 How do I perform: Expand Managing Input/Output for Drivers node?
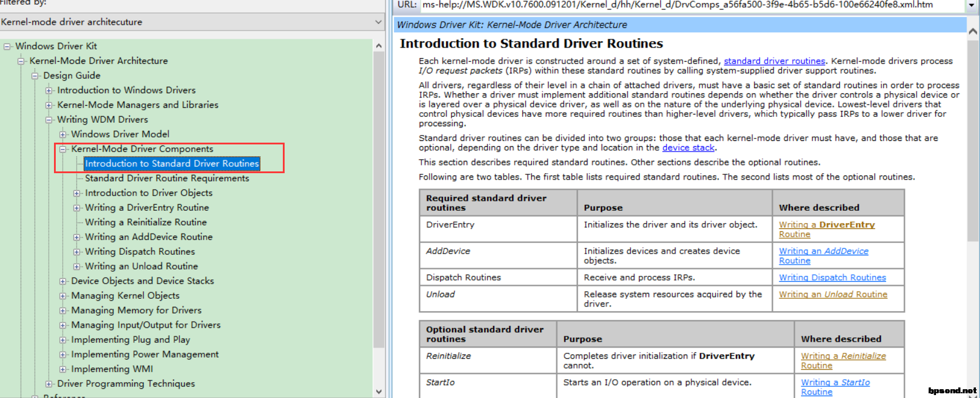pos(63,325)
